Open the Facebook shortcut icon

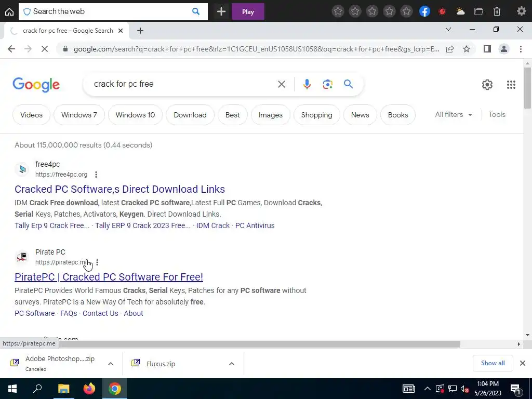tap(424, 11)
